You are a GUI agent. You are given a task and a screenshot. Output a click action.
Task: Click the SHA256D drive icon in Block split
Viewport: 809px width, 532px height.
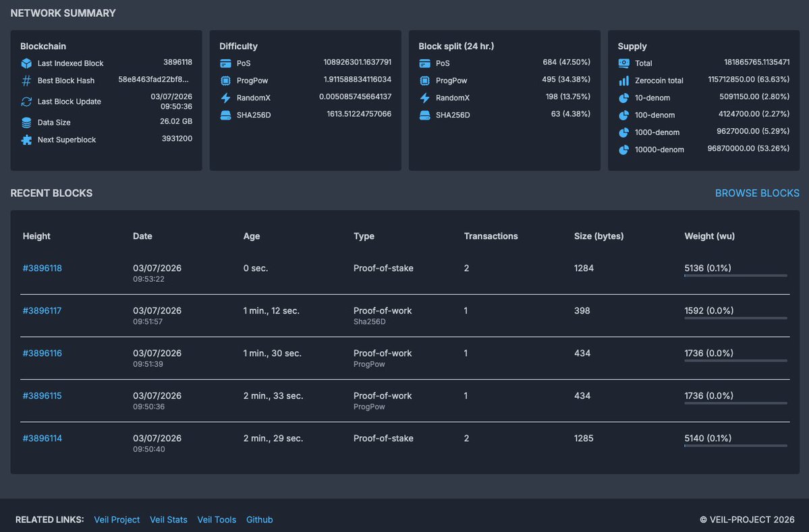point(424,115)
